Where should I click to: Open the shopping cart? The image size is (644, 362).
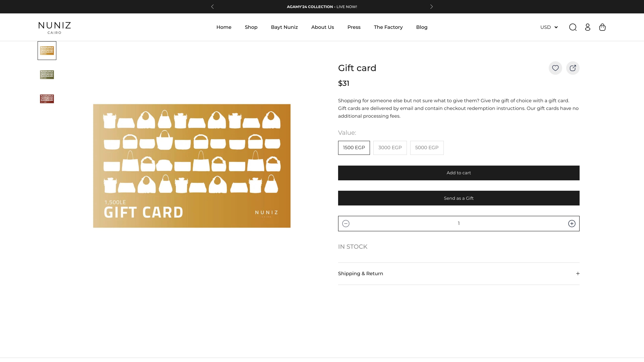(602, 27)
